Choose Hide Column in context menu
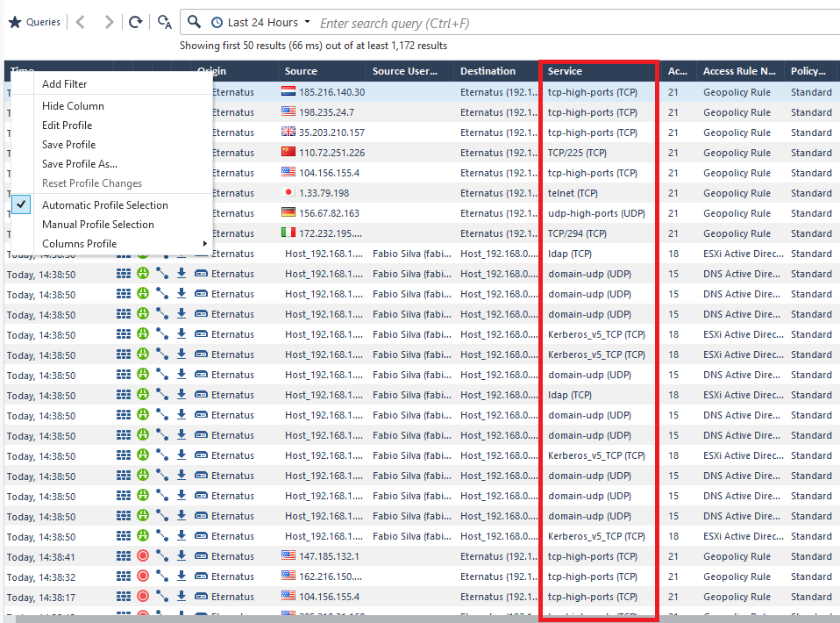Image resolution: width=840 pixels, height=623 pixels. click(x=73, y=106)
